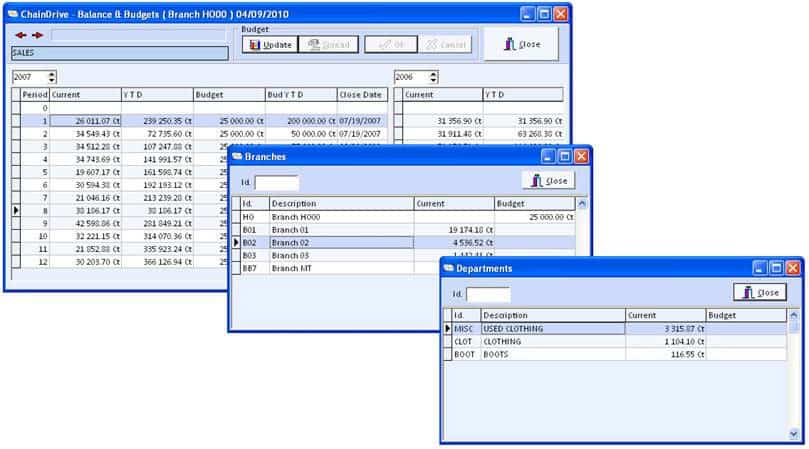Screen dimensions: 809x449
Task: Click scroll up arrow in Branches list
Action: coord(582,204)
